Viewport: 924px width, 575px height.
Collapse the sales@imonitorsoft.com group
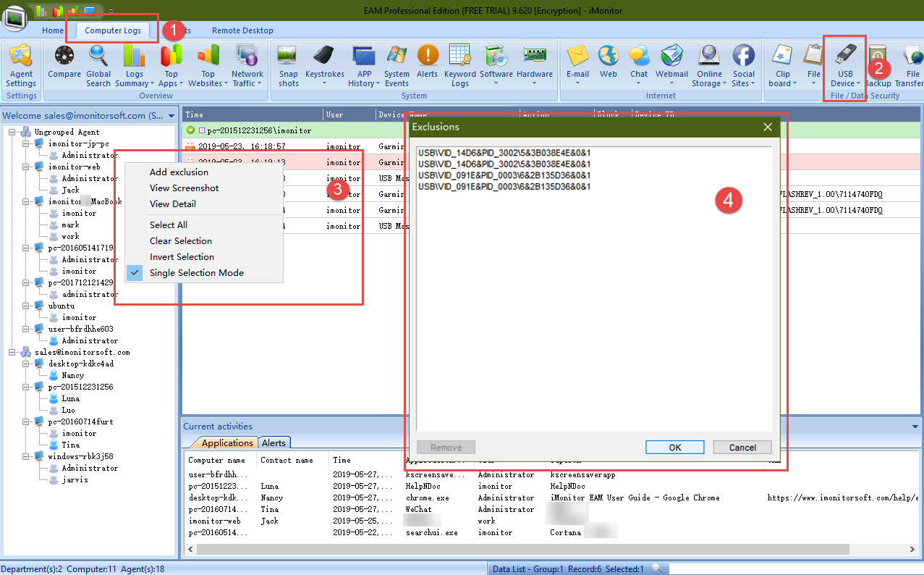tap(12, 352)
